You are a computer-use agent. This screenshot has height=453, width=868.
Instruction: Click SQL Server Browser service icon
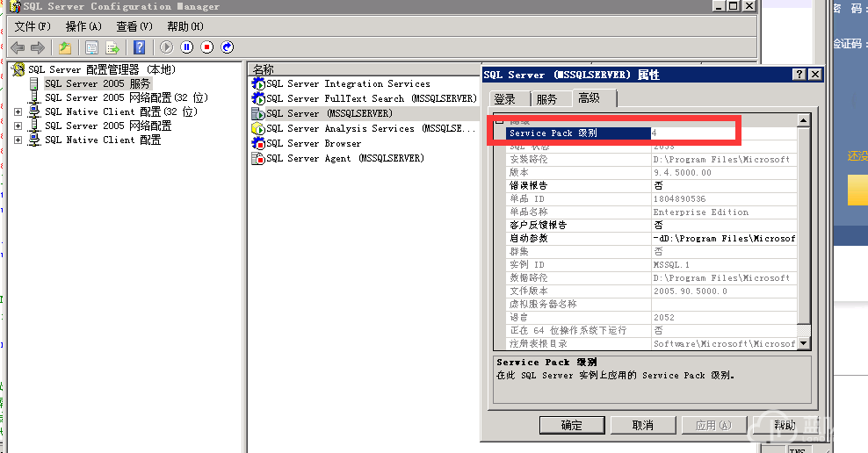coord(258,143)
